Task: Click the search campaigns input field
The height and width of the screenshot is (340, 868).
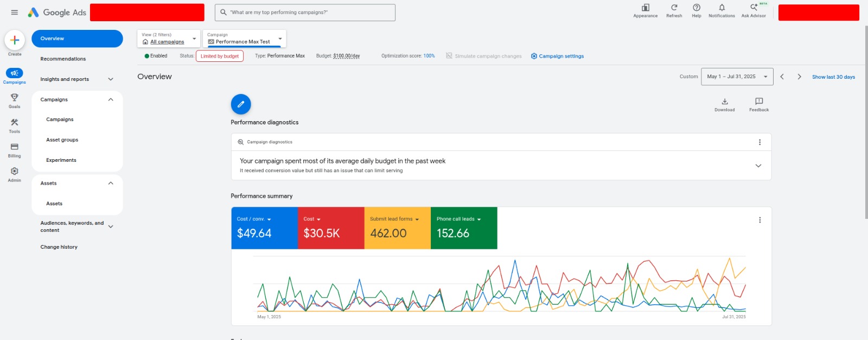Action: coord(305,12)
